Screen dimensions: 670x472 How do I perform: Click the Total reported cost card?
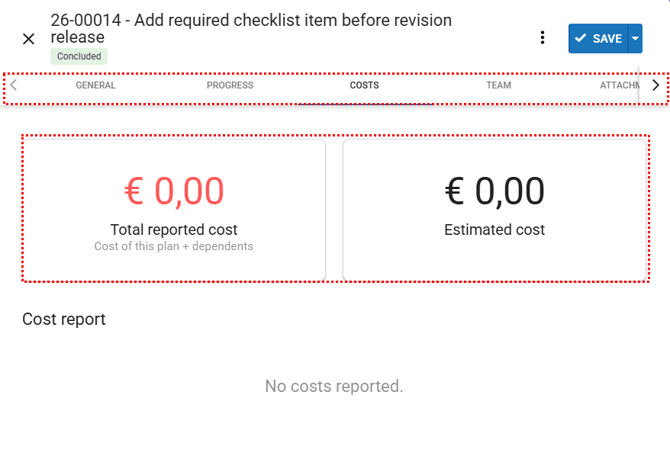[x=174, y=210]
